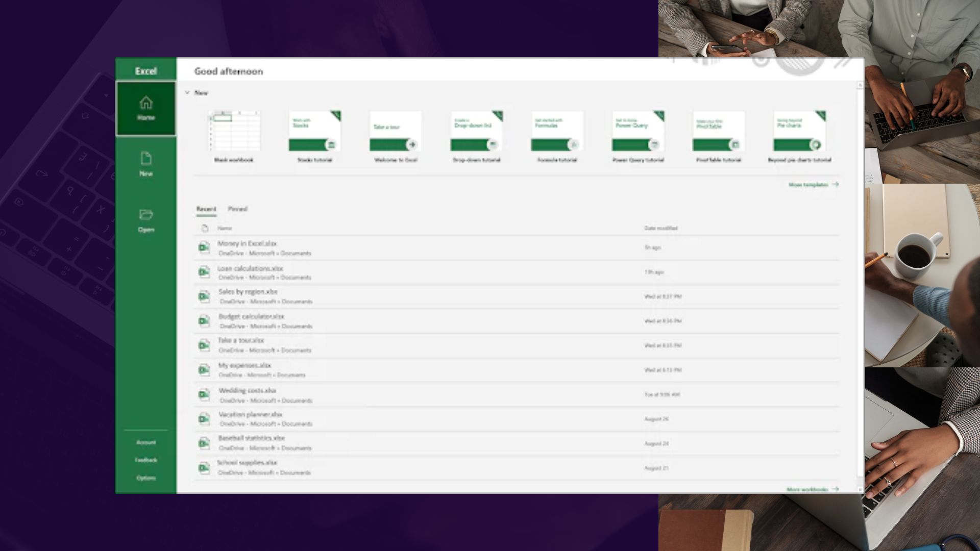The height and width of the screenshot is (551, 980).
Task: Select the Open folder icon in the sidebar
Action: [x=146, y=214]
